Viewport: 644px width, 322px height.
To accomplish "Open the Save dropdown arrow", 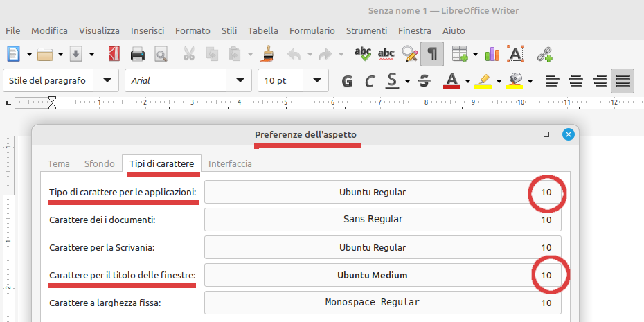I will point(91,54).
